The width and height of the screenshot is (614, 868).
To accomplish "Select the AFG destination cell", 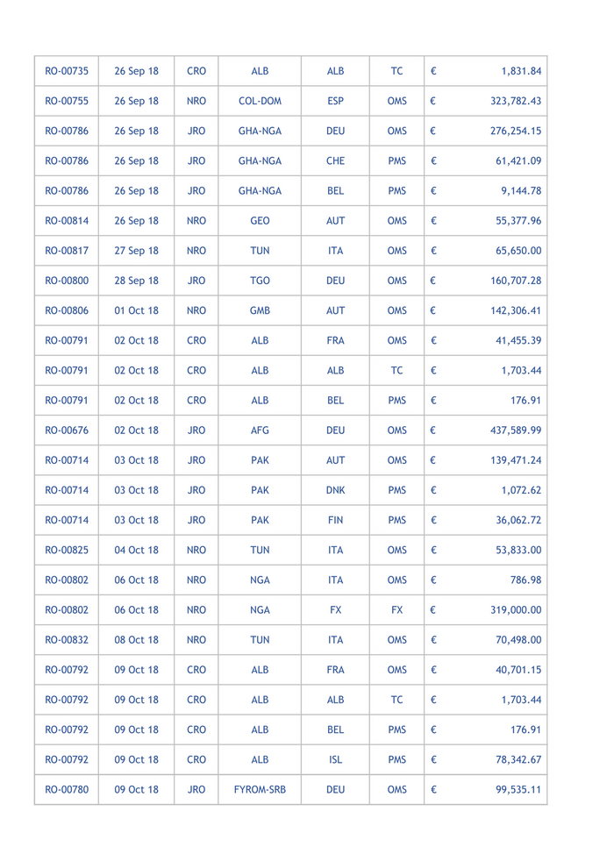I will 260,430.
